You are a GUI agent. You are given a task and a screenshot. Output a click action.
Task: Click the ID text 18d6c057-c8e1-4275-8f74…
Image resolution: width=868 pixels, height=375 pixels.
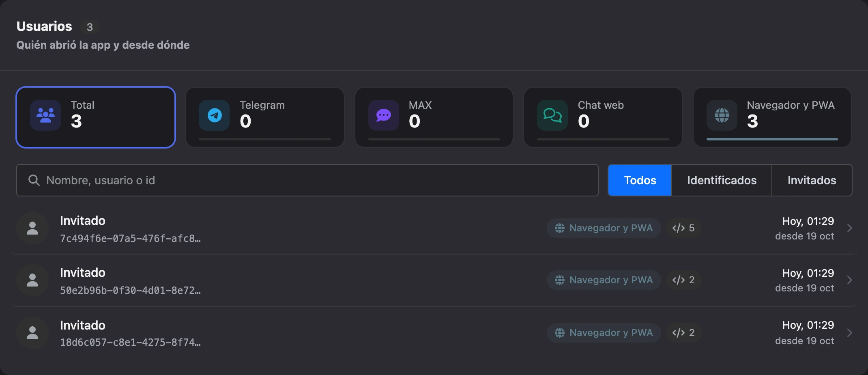coord(130,343)
